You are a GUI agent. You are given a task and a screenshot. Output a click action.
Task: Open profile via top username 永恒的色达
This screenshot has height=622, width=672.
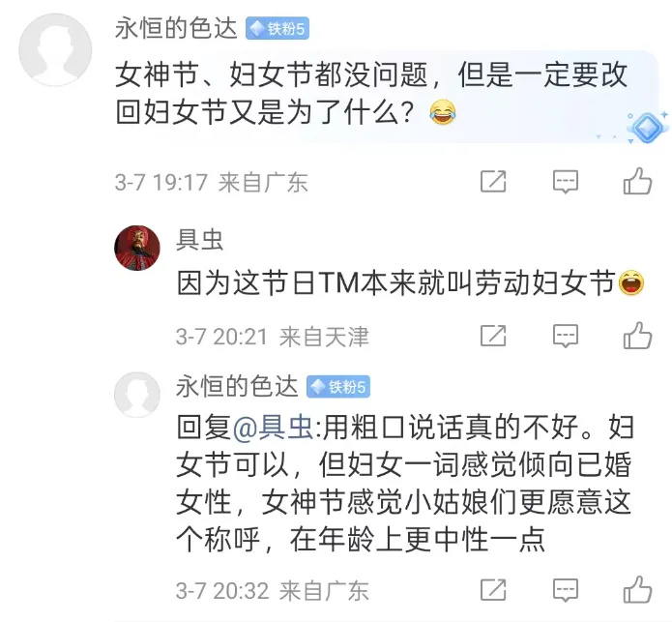(x=176, y=29)
